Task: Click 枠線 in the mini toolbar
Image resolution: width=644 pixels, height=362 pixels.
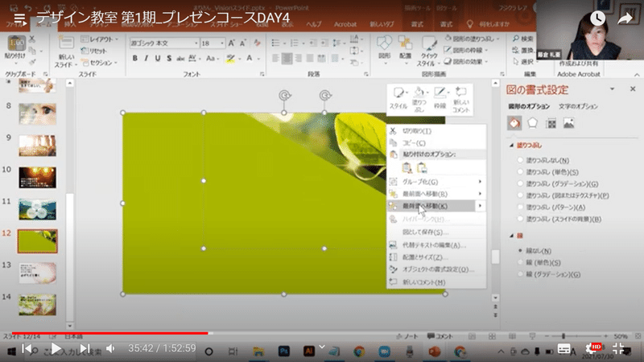Action: click(440, 97)
